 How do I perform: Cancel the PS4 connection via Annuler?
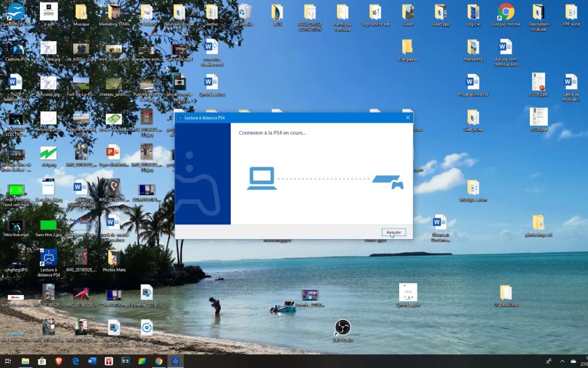click(x=393, y=232)
